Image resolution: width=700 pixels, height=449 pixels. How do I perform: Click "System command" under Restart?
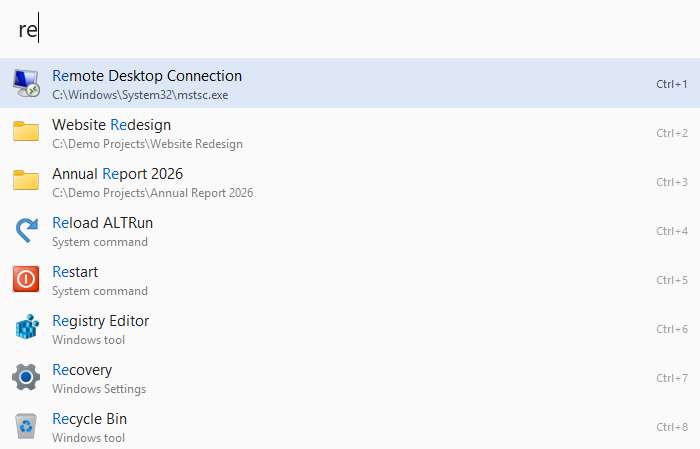click(x=100, y=291)
